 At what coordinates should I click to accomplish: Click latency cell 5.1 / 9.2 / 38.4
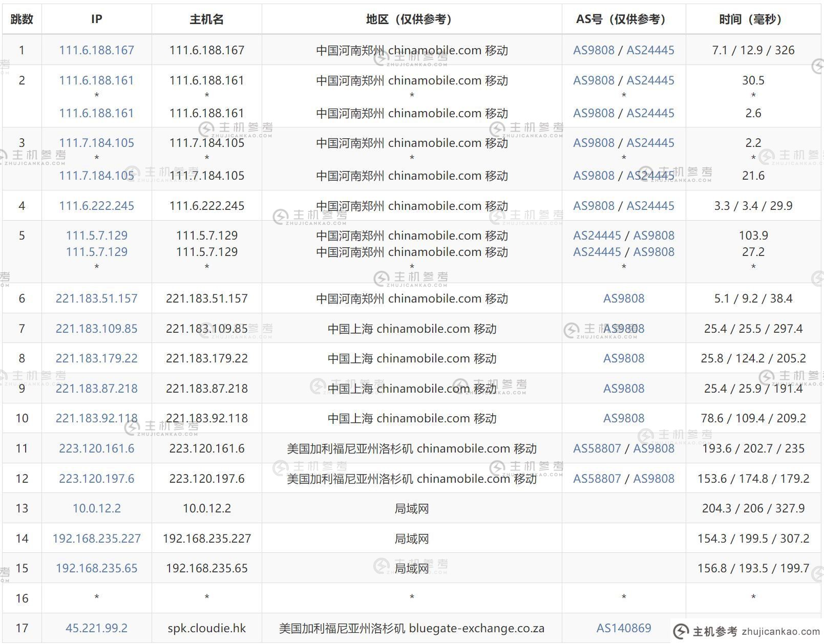(753, 298)
